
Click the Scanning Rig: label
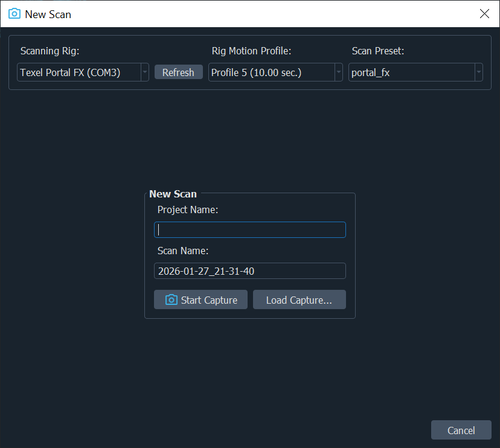50,51
